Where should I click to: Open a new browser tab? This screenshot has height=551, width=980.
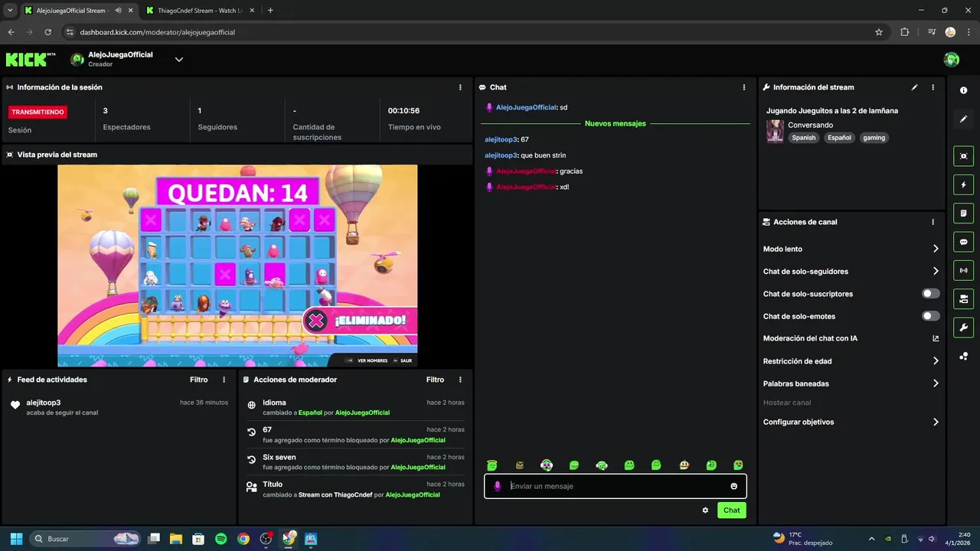tap(270, 11)
